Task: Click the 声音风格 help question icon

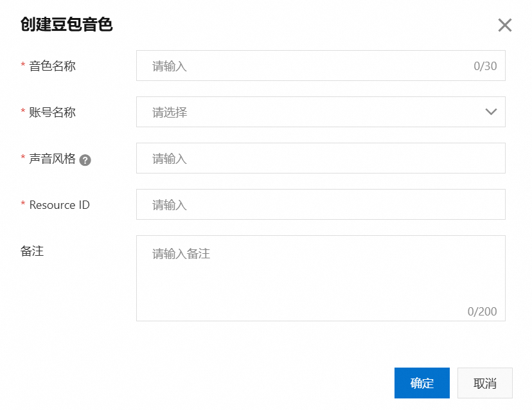Action: (x=85, y=160)
